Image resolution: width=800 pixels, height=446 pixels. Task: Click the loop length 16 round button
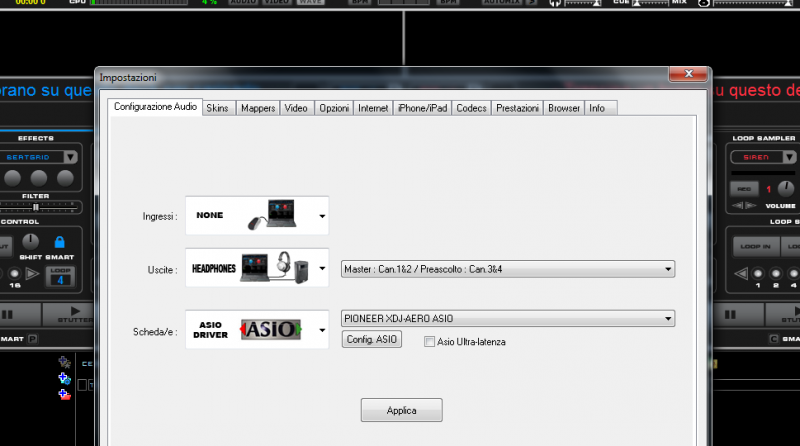click(x=14, y=274)
